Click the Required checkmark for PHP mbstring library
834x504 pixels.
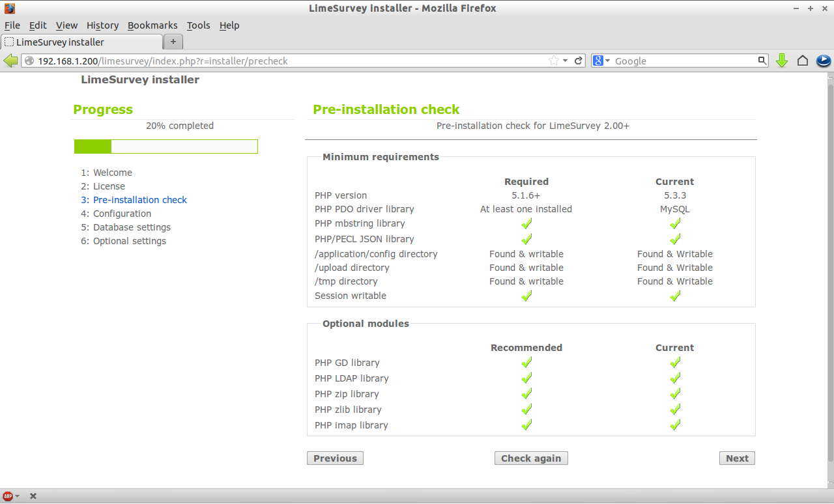pyautogui.click(x=526, y=224)
